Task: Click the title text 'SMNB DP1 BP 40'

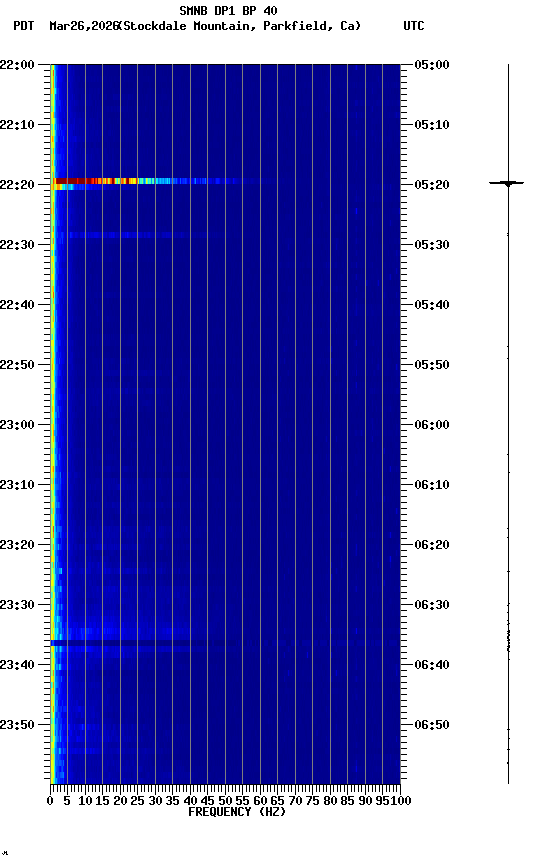Action: tap(228, 10)
